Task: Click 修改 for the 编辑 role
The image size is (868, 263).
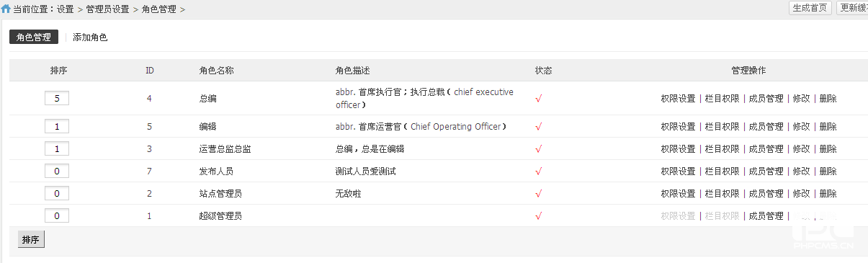Action: [802, 127]
